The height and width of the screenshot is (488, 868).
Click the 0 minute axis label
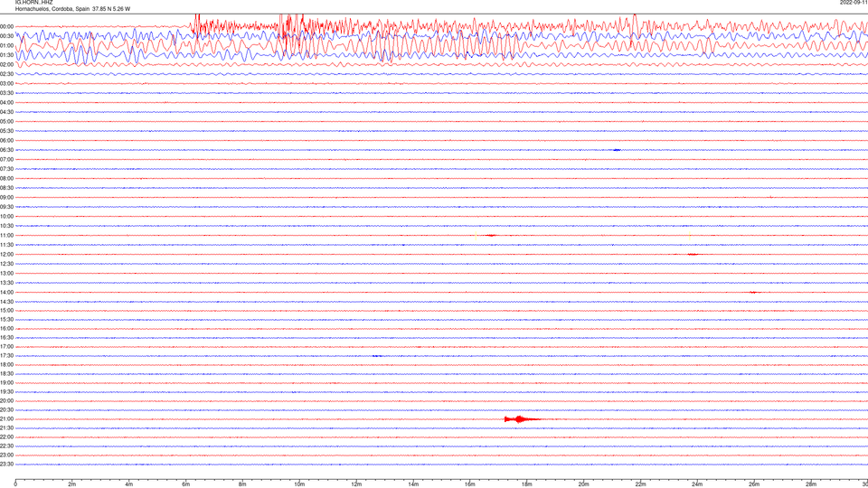click(x=15, y=484)
